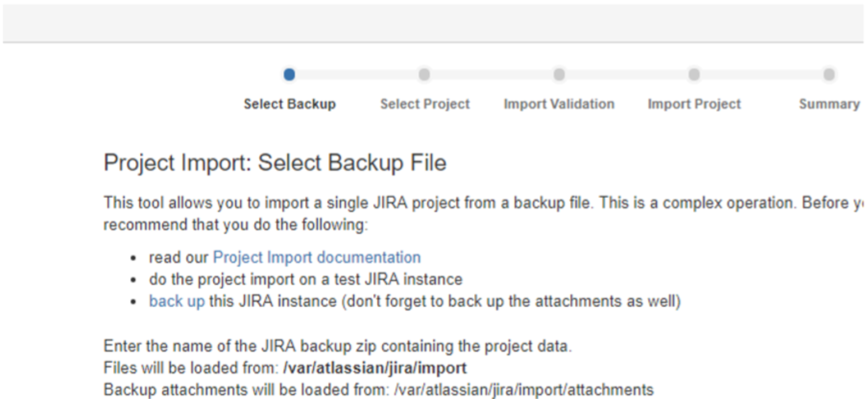
Task: Select the 'Select Project' step label
Action: (425, 104)
